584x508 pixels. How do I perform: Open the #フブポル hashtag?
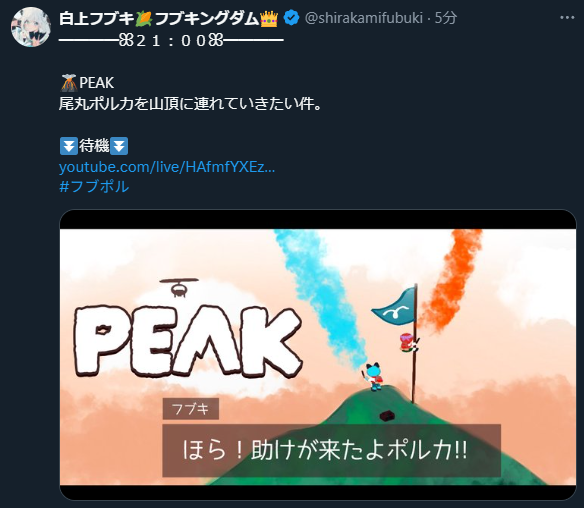(94, 186)
